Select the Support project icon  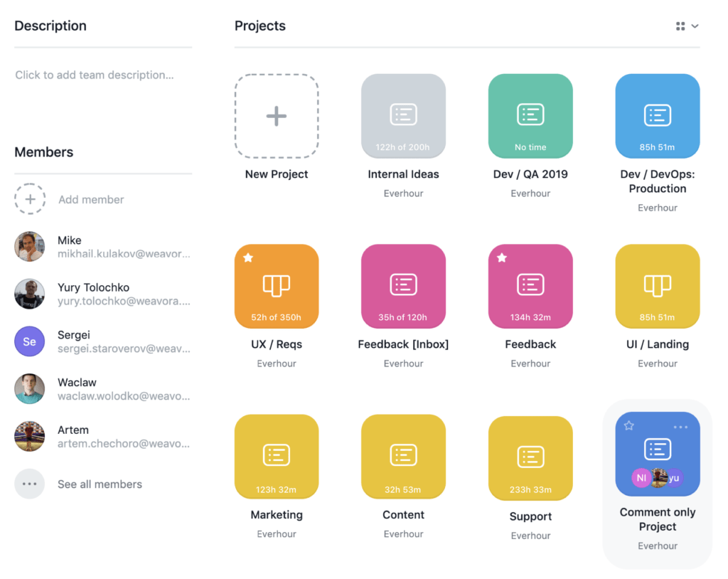[x=530, y=456]
